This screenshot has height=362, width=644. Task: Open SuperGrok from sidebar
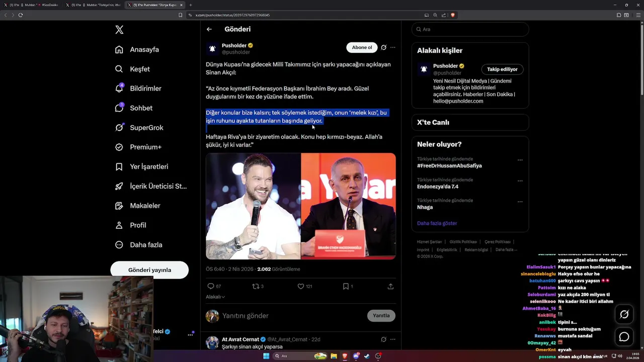(139, 128)
